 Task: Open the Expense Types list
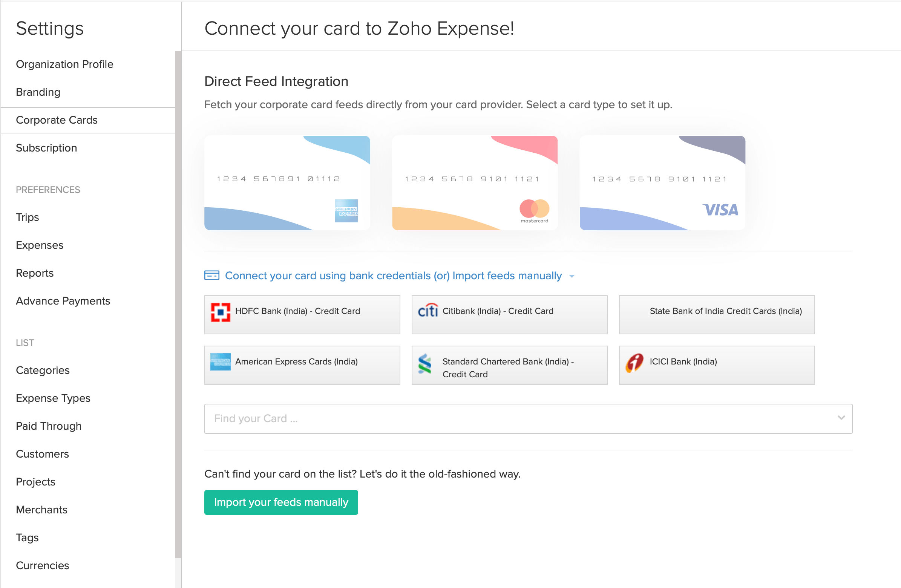click(53, 398)
